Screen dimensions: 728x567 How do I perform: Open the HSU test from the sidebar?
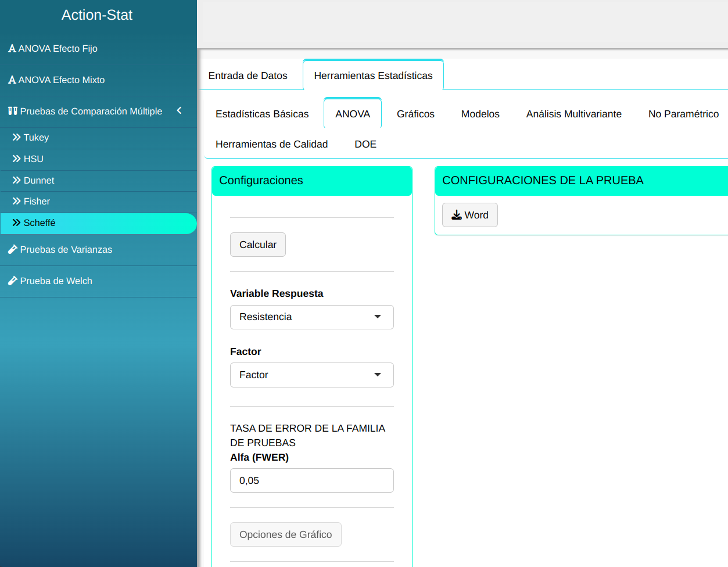click(x=33, y=159)
